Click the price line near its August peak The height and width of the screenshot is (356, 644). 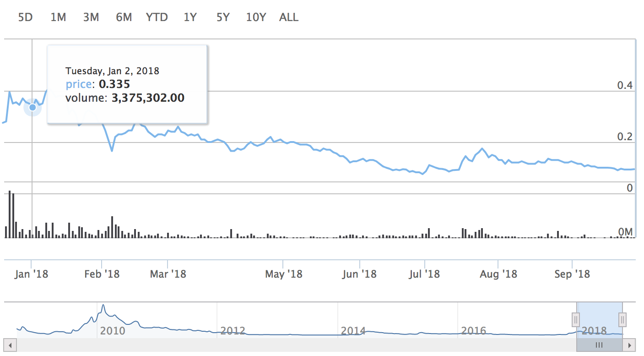click(482, 148)
